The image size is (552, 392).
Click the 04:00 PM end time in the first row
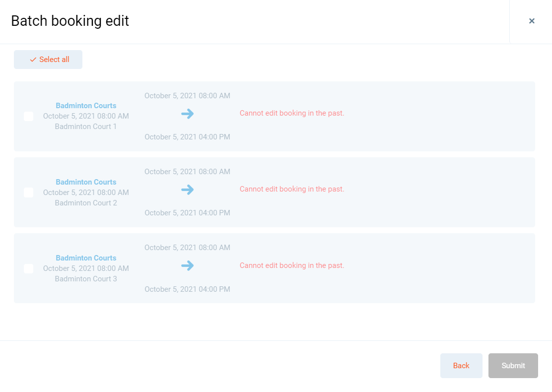coord(187,137)
